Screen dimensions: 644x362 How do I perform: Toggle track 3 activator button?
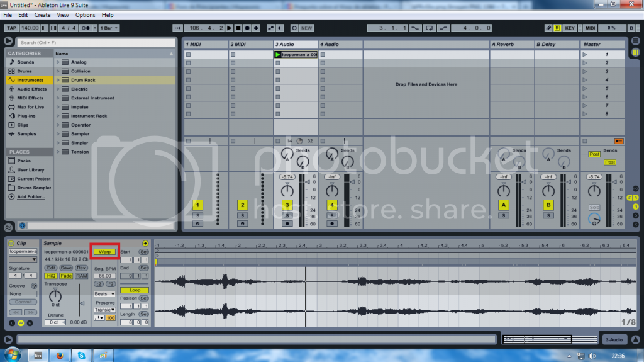click(x=287, y=205)
